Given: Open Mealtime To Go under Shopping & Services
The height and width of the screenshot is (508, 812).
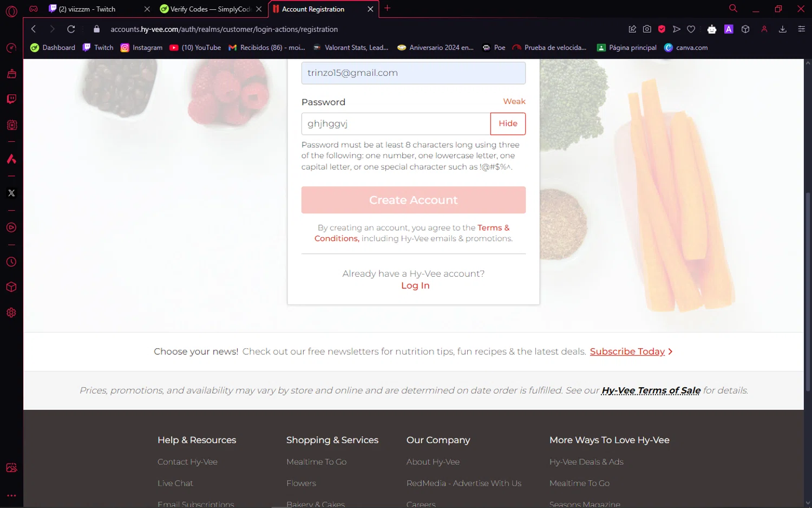Looking at the screenshot, I should (316, 462).
